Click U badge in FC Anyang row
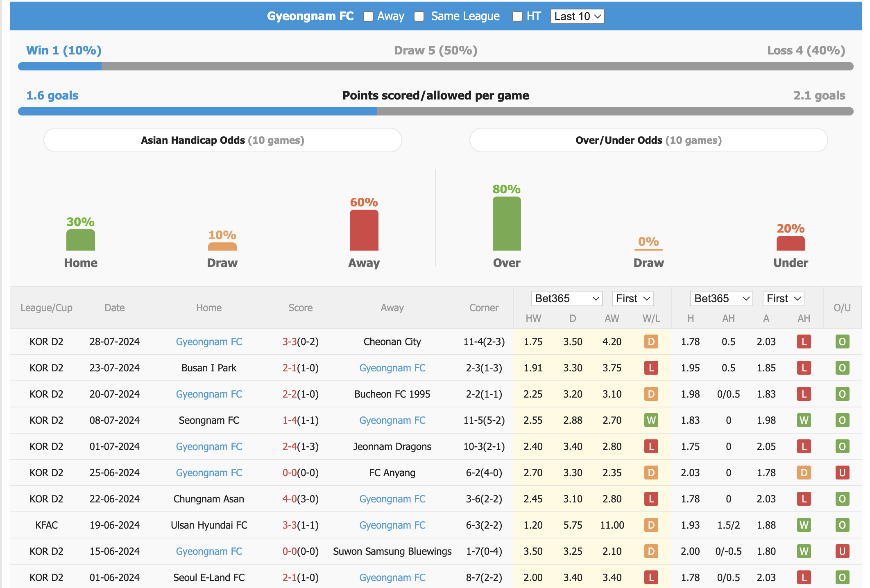870x588 pixels. (x=843, y=473)
